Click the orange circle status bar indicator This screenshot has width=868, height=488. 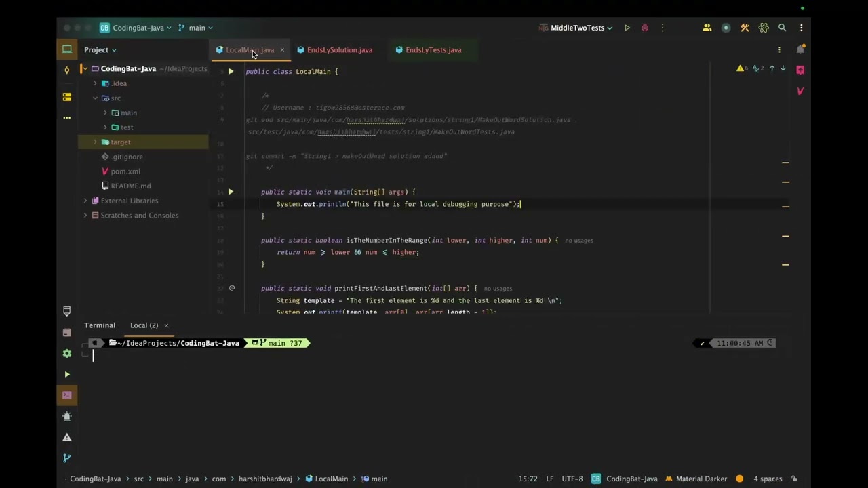739,479
